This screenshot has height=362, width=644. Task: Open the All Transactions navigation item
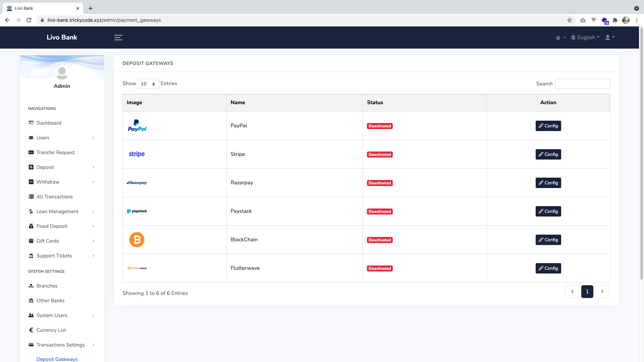tap(62, 197)
